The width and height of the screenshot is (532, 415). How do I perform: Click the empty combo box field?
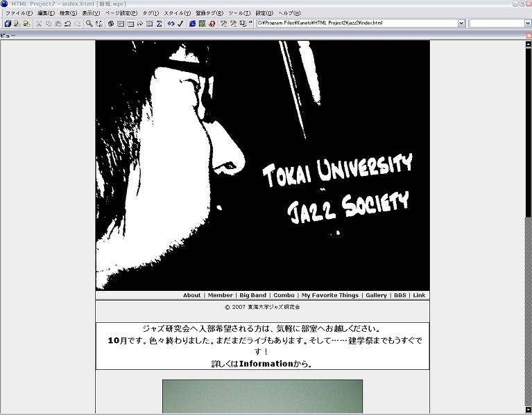pos(497,23)
